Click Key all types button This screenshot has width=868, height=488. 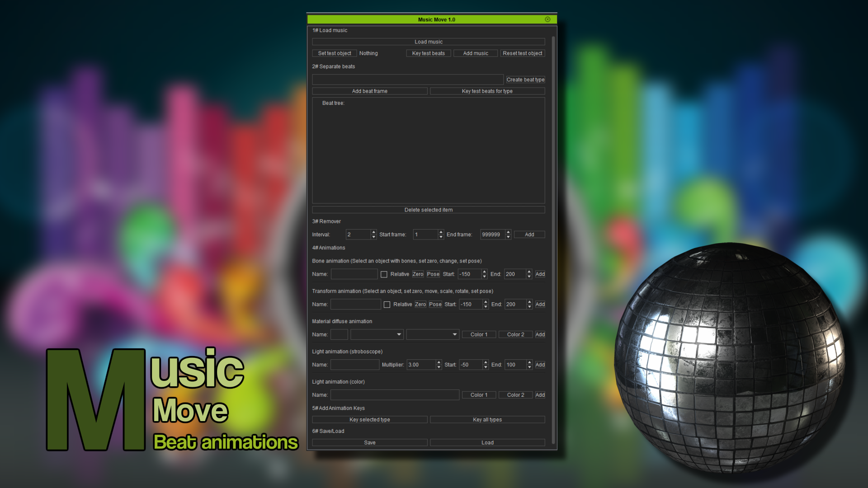(487, 419)
